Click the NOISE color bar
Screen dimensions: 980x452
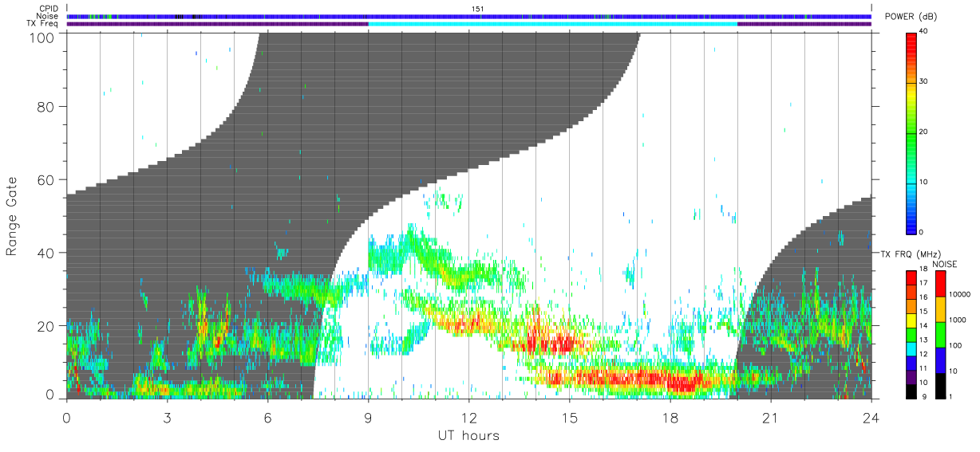pyautogui.click(x=940, y=334)
